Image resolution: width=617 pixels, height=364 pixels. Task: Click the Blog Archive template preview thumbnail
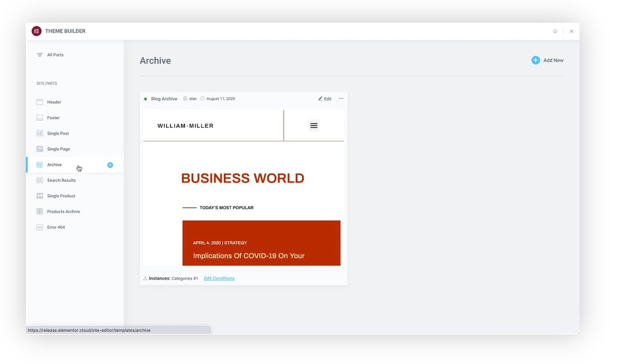tap(244, 188)
